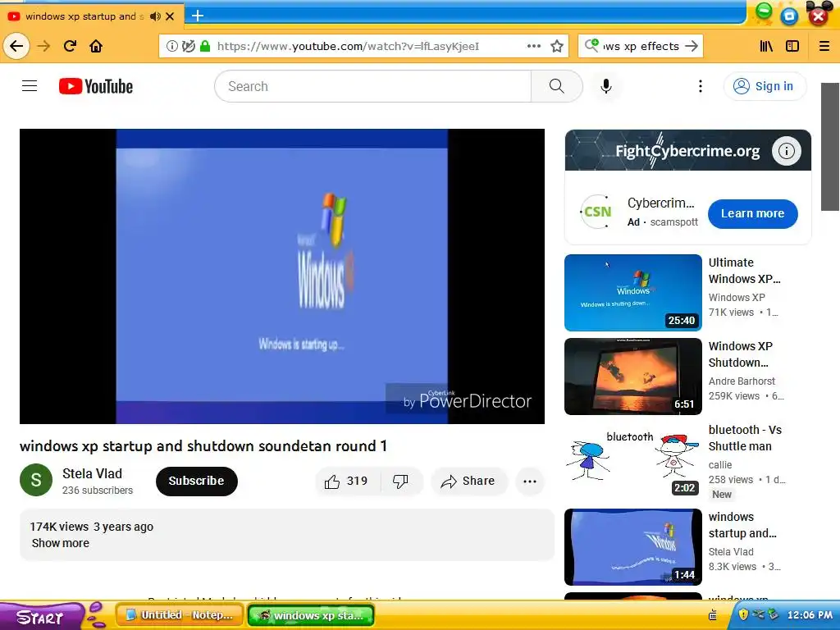Open the 'bluetooth - Vs Shuttle man' title
The height and width of the screenshot is (630, 840).
[x=745, y=438]
